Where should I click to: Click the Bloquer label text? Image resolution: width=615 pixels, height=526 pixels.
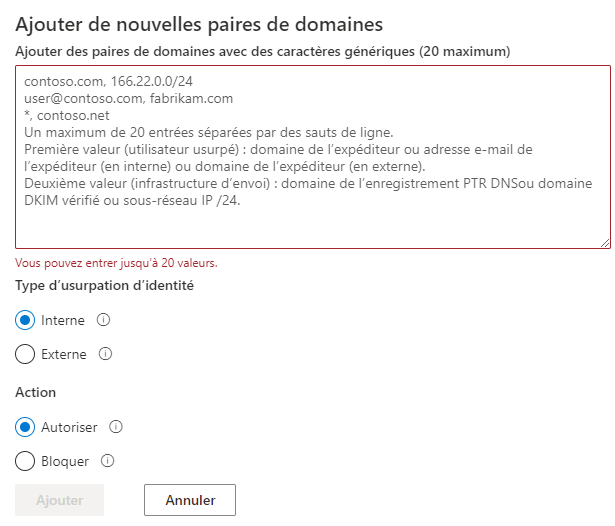65,461
